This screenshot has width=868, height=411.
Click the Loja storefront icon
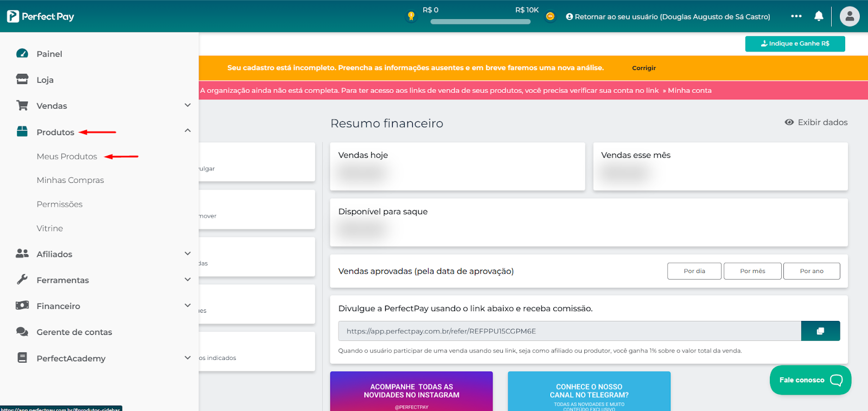(22, 79)
